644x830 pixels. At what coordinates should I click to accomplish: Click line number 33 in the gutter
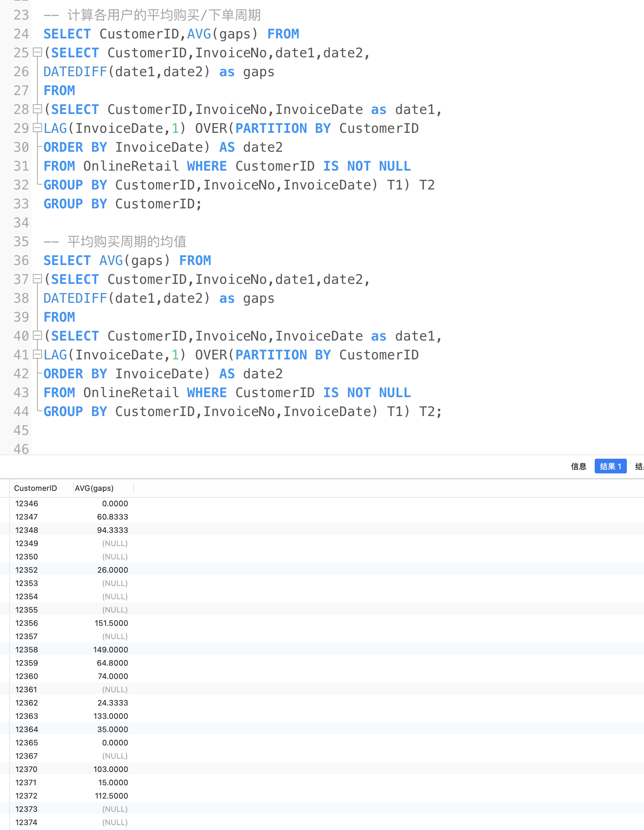[x=21, y=204]
